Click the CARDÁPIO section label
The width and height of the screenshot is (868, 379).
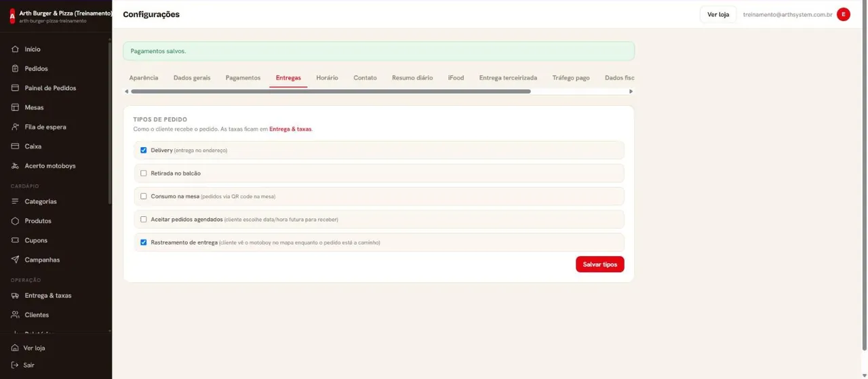coord(25,186)
